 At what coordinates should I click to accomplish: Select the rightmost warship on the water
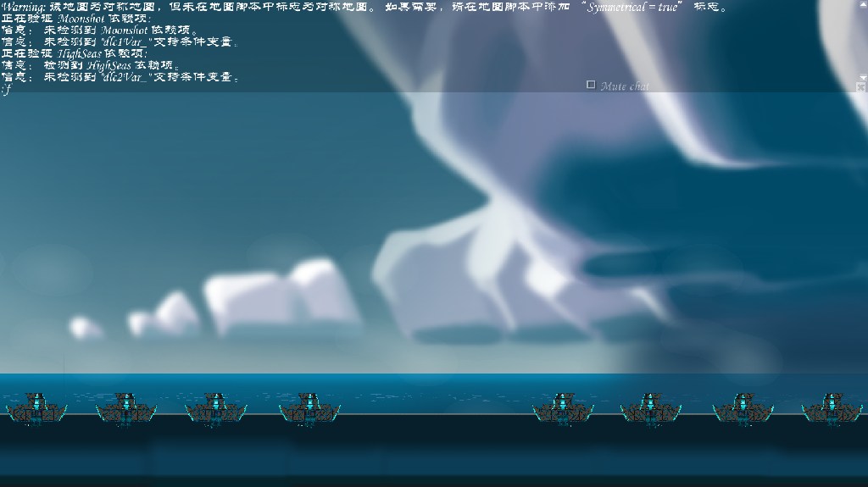[832, 410]
